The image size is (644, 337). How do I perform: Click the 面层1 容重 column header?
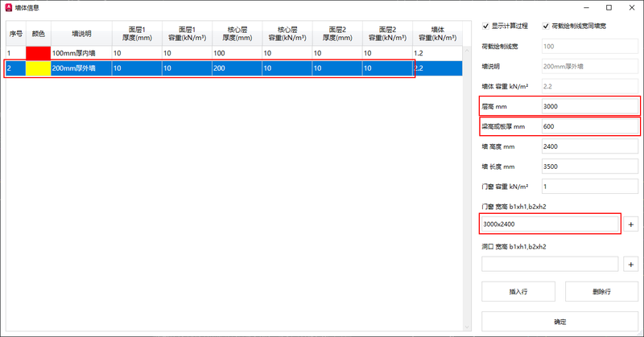click(188, 34)
